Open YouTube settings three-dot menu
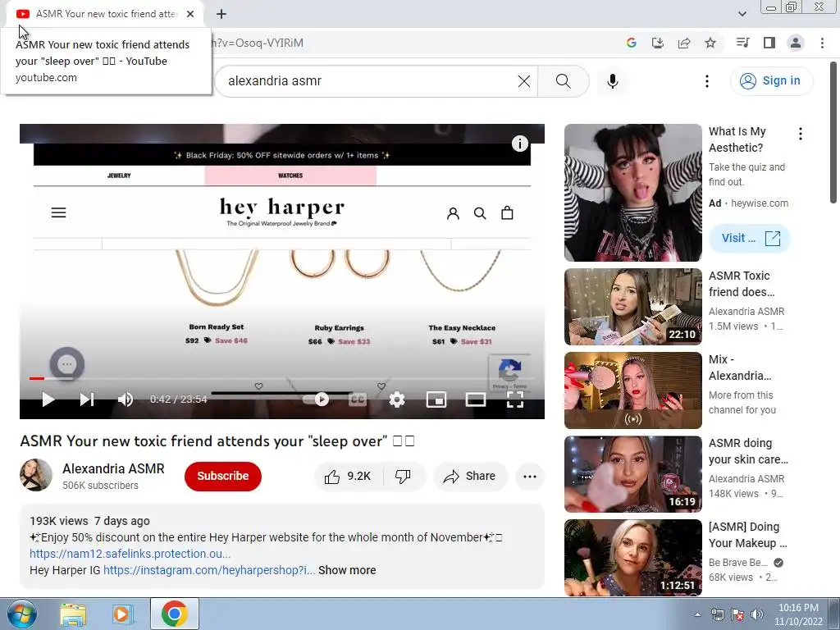The height and width of the screenshot is (630, 840). 707,81
